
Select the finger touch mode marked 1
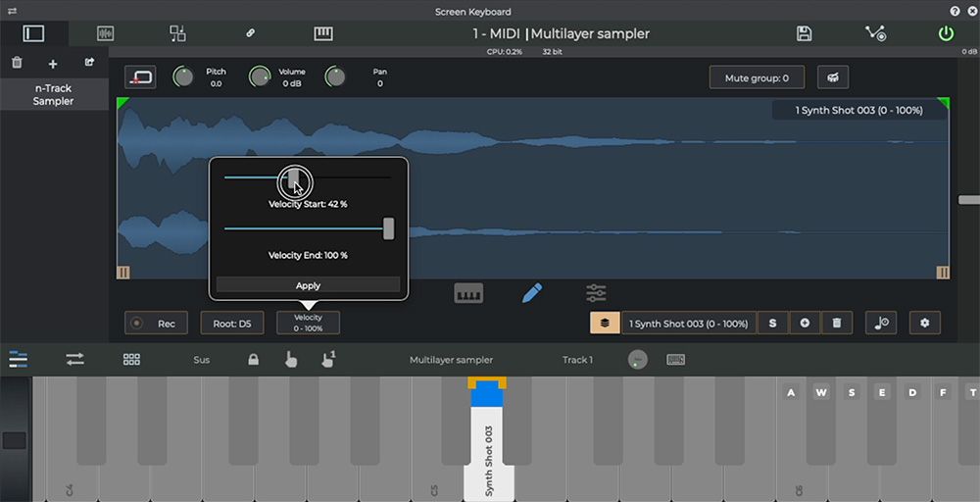point(328,359)
